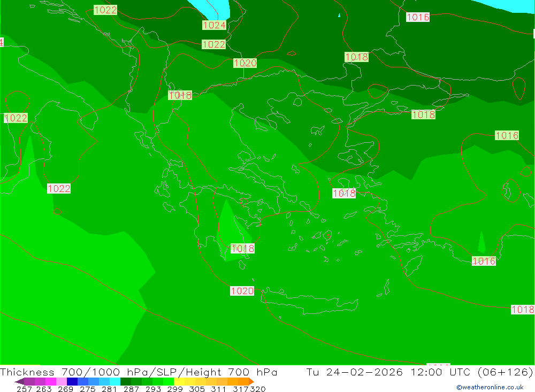Select the dark navy blue legend swatch
This screenshot has height=392, width=535.
(72, 381)
